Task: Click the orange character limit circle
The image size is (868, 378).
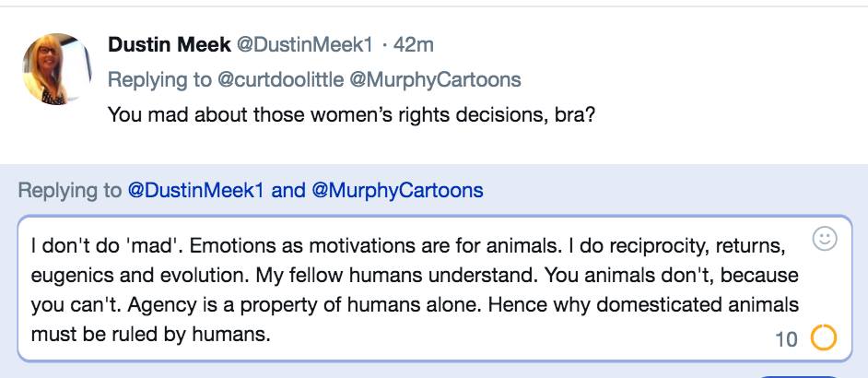Action: pos(823,338)
